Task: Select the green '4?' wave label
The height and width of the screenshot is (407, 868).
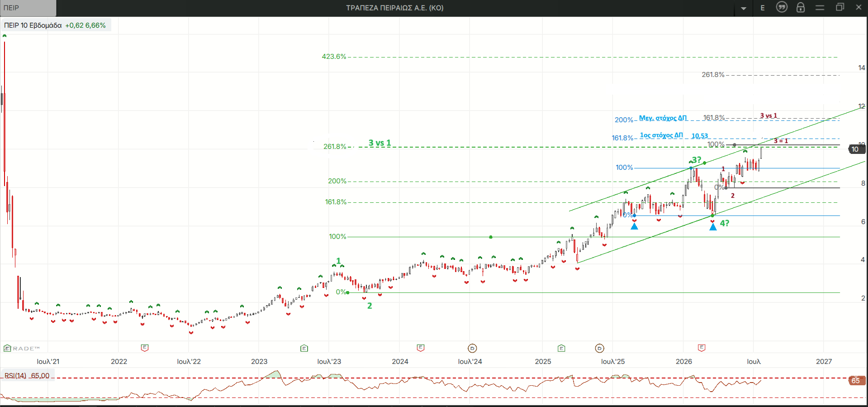Action: 724,223
